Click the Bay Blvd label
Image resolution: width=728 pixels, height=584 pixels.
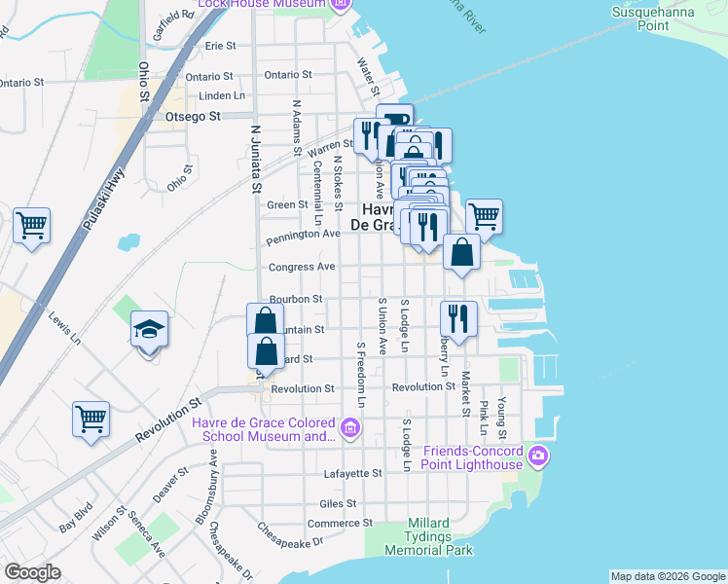(x=77, y=517)
